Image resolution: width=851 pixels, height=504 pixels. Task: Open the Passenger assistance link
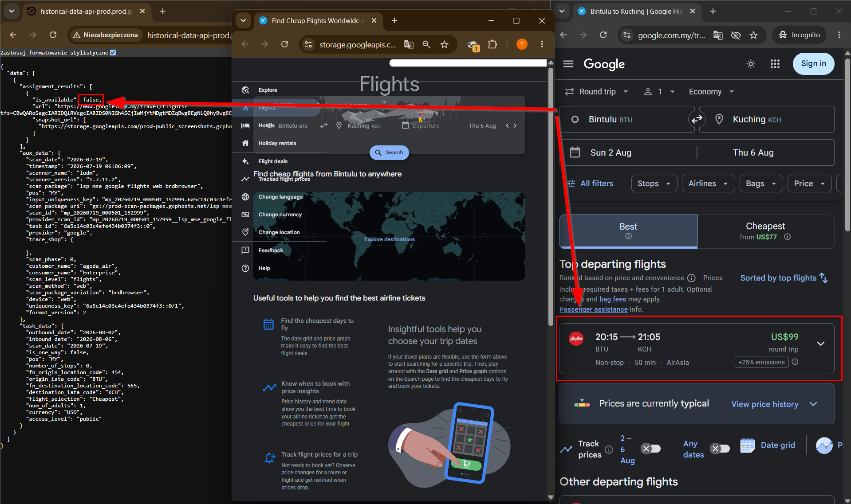(594, 309)
